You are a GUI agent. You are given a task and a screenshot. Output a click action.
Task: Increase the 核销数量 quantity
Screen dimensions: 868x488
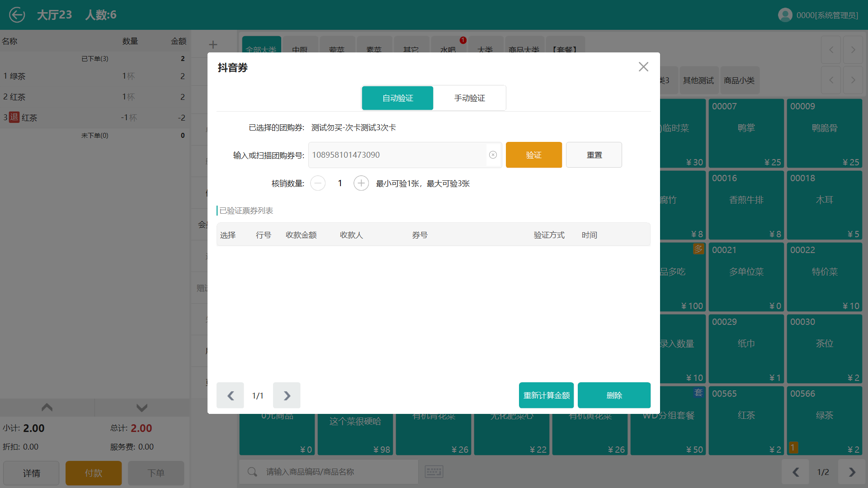pos(361,183)
